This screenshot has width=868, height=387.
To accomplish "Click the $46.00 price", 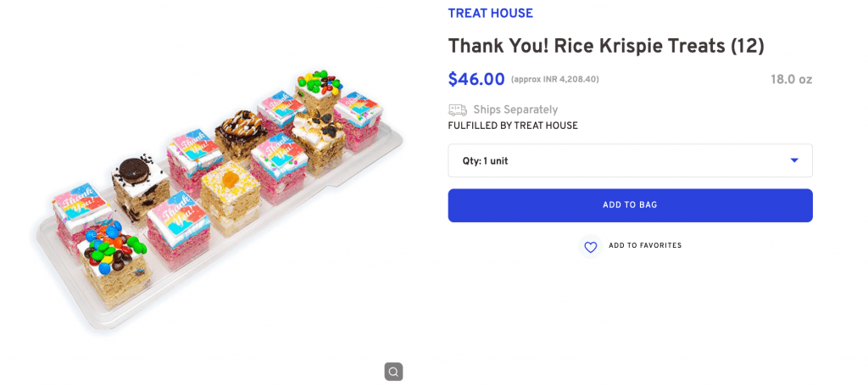I will pyautogui.click(x=476, y=80).
